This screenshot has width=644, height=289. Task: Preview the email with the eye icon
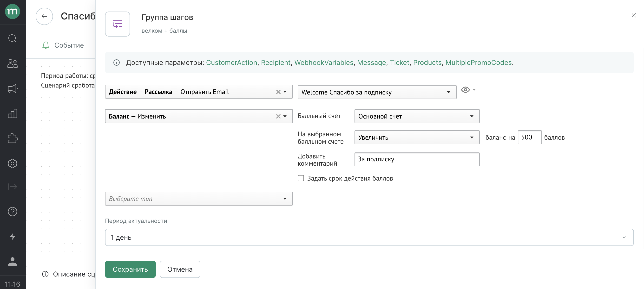(465, 90)
